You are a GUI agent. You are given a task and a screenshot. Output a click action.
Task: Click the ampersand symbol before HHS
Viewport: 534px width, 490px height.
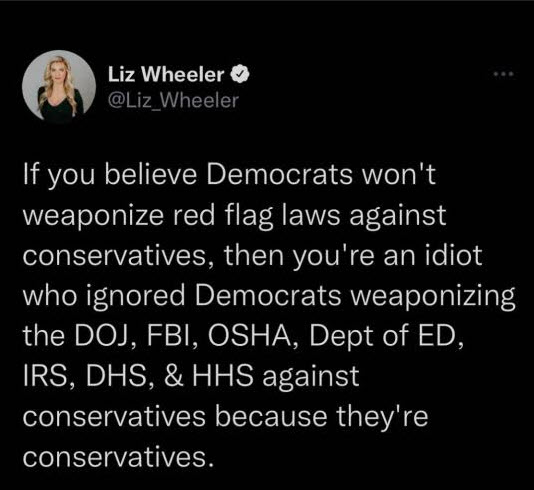173,376
